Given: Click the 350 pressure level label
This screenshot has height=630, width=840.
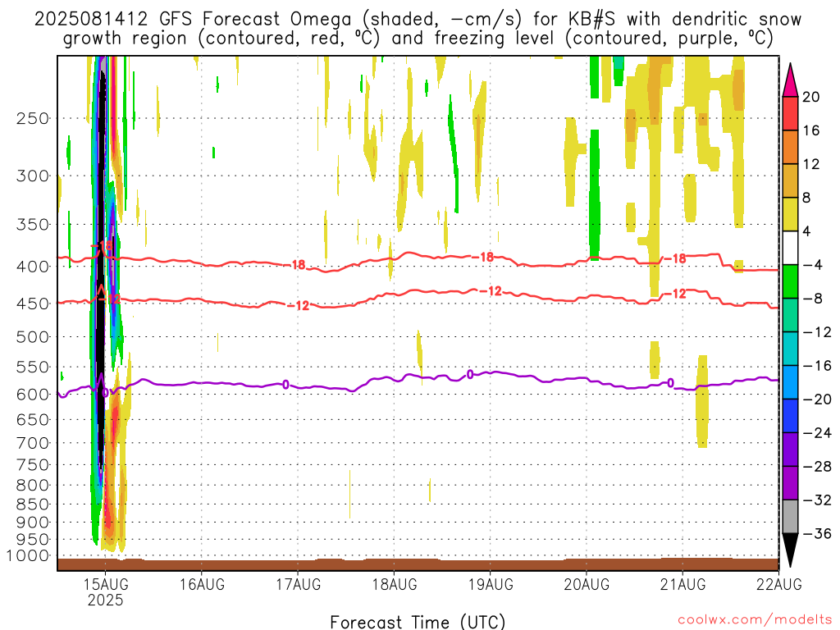Looking at the screenshot, I should coord(33,225).
